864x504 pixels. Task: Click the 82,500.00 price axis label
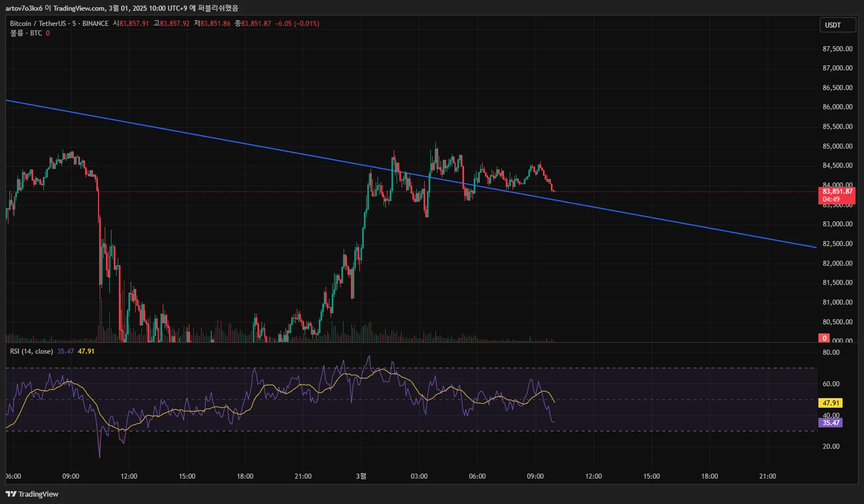(837, 244)
